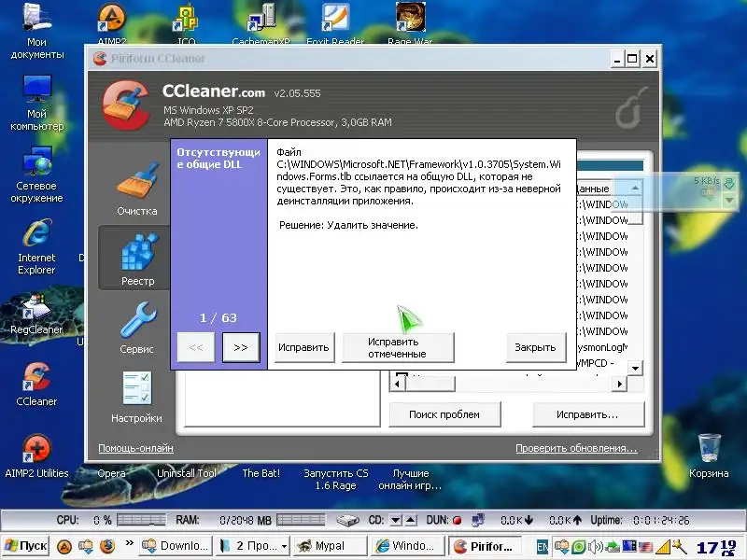The width and height of the screenshot is (747, 560).
Task: Click the Закрыть button
Action: pyautogui.click(x=535, y=347)
